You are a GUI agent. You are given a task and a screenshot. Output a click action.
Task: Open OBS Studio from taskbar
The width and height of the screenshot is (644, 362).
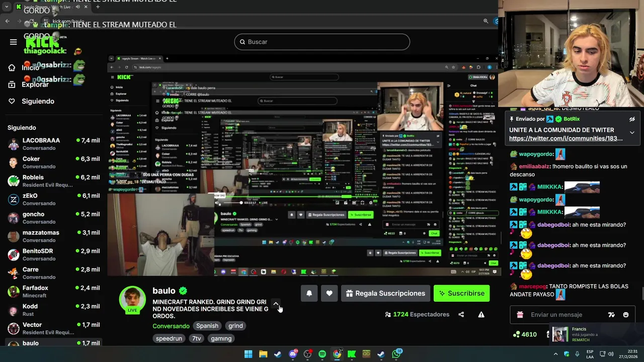point(307,354)
